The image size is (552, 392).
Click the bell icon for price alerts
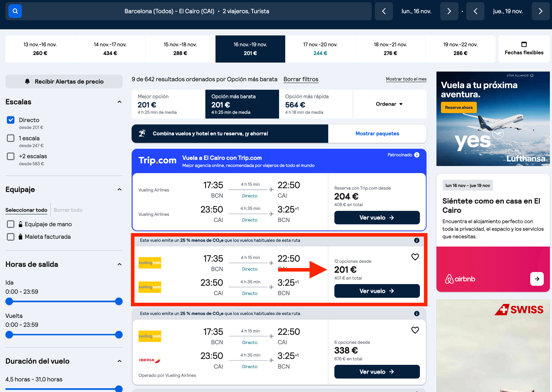click(27, 81)
